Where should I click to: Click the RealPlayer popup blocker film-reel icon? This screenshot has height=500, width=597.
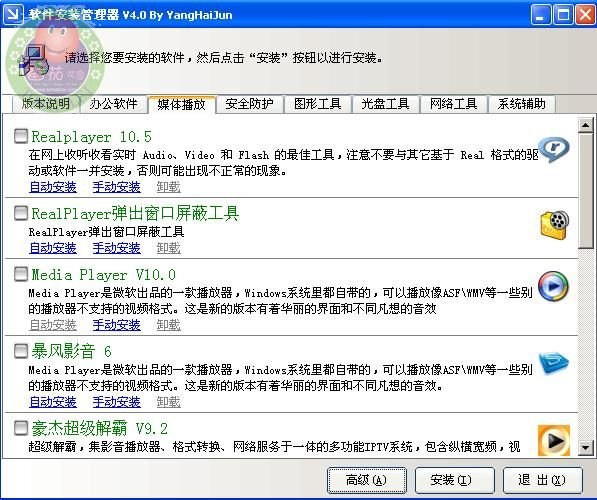pos(554,225)
